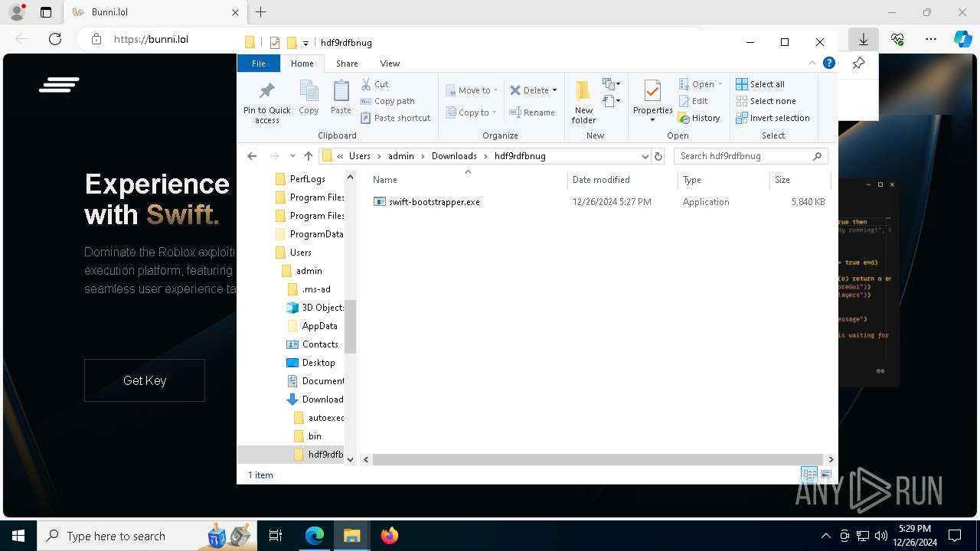Open the File tab
The width and height of the screenshot is (980, 551).
coord(259,64)
